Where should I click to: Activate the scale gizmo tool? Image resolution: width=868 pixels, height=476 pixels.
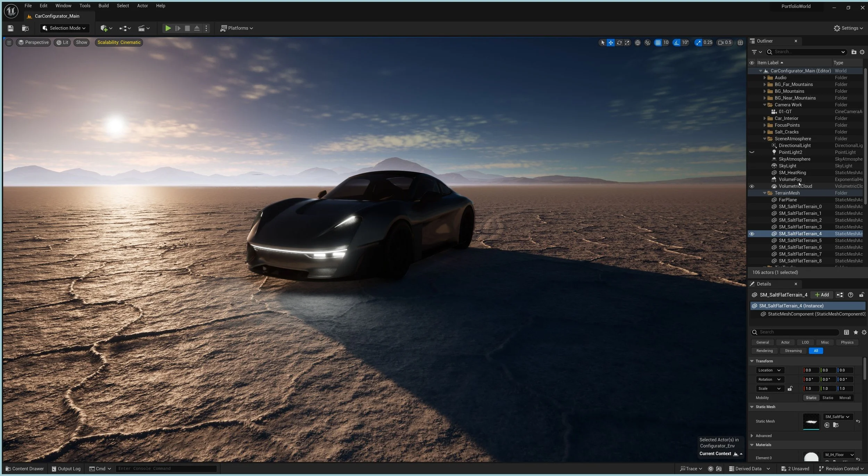[x=627, y=42]
